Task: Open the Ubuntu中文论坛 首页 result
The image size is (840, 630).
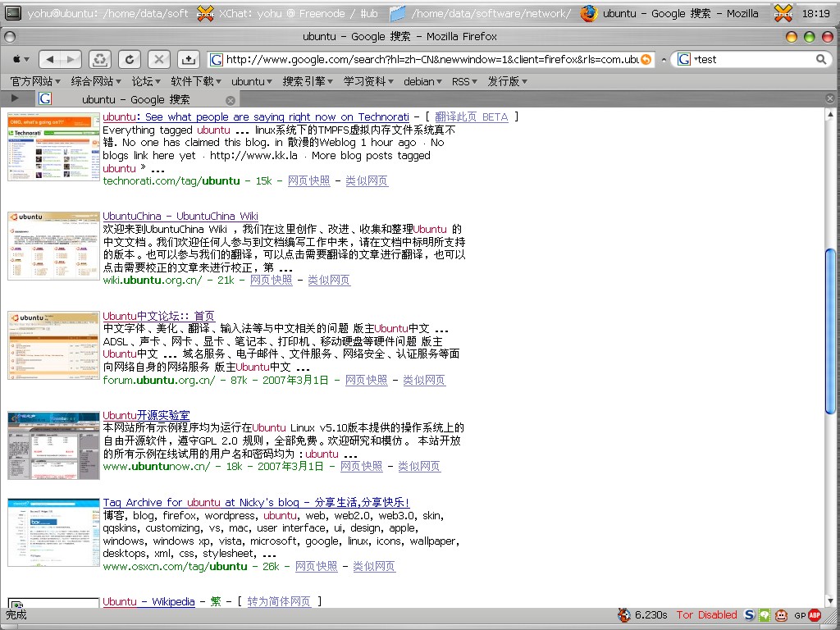Action: click(x=158, y=316)
